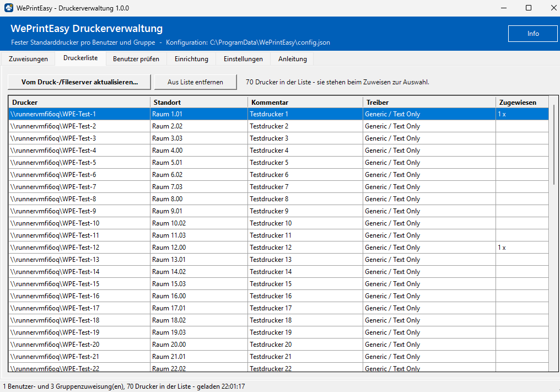Open the Info dialog
Image resolution: width=560 pixels, height=392 pixels.
point(532,34)
